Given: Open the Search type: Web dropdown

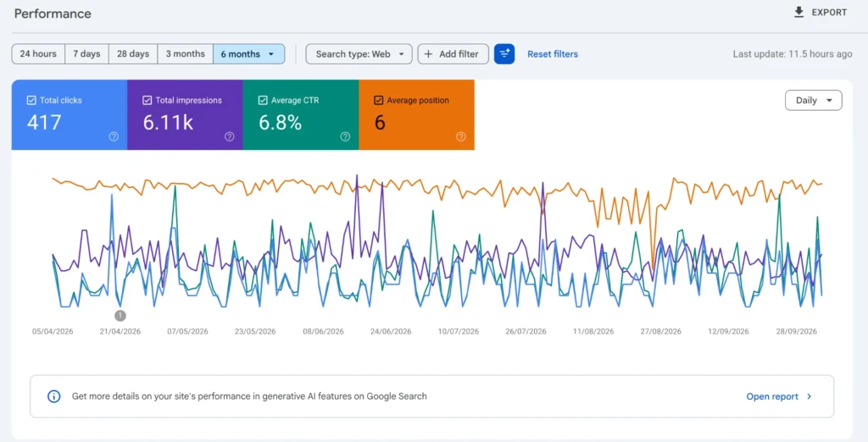Looking at the screenshot, I should point(359,53).
